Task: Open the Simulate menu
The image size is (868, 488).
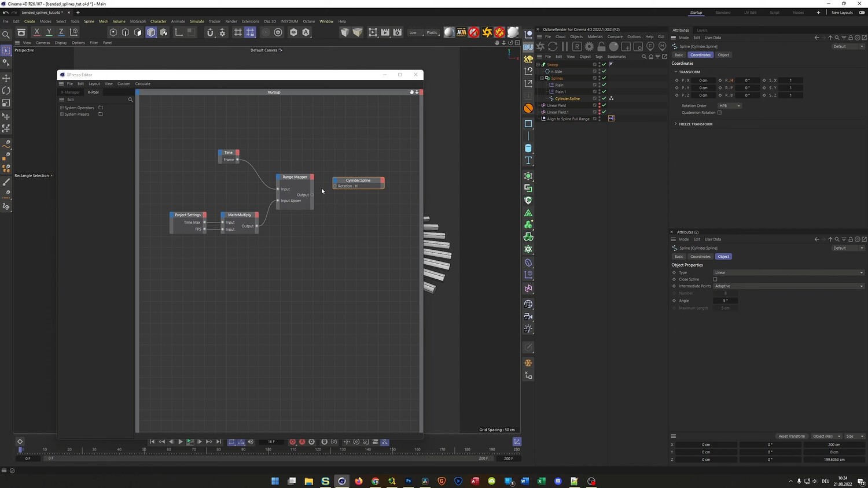Action: (197, 21)
